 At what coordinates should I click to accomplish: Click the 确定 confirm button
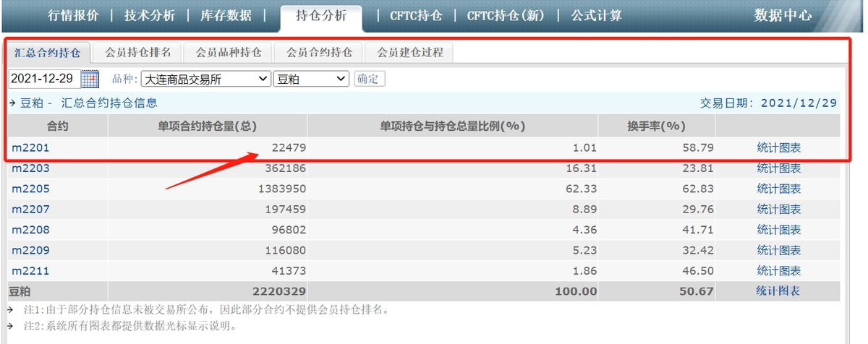click(370, 79)
